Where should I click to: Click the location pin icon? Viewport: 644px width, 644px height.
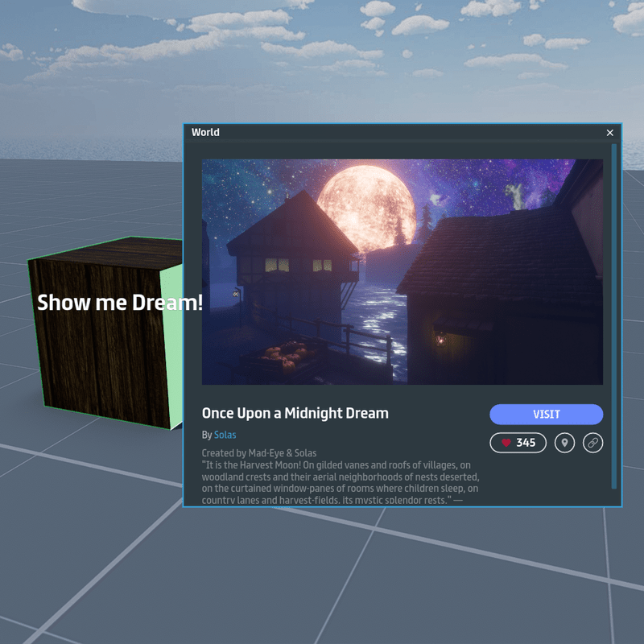click(x=564, y=443)
